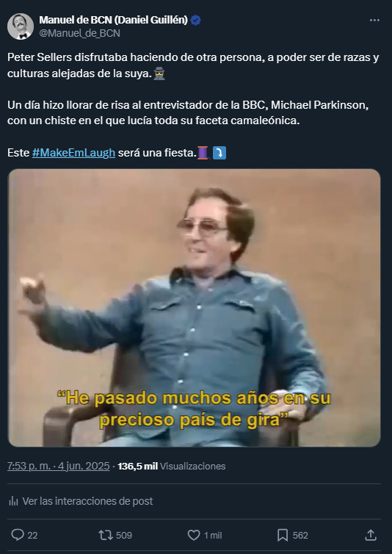Open the 7:53 p. m. · 4 jun. 2025 timestamp
This screenshot has height=554, width=392.
tap(59, 466)
